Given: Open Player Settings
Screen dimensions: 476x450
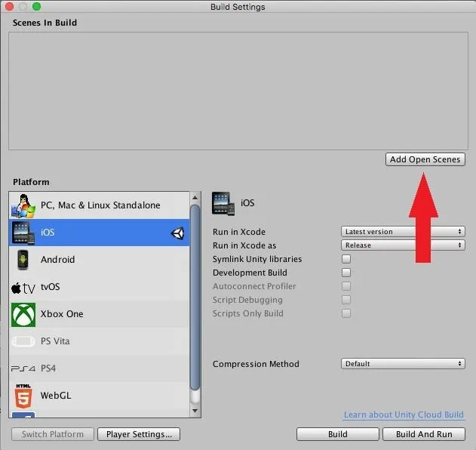Looking at the screenshot, I should tap(139, 434).
